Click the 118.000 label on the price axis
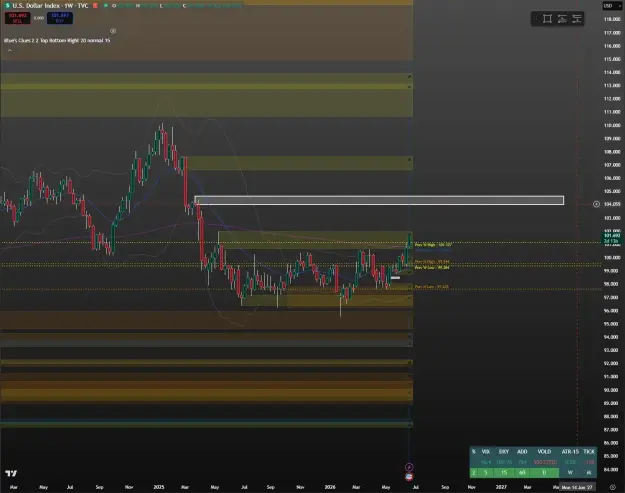This screenshot has height=493, width=625. pyautogui.click(x=612, y=19)
